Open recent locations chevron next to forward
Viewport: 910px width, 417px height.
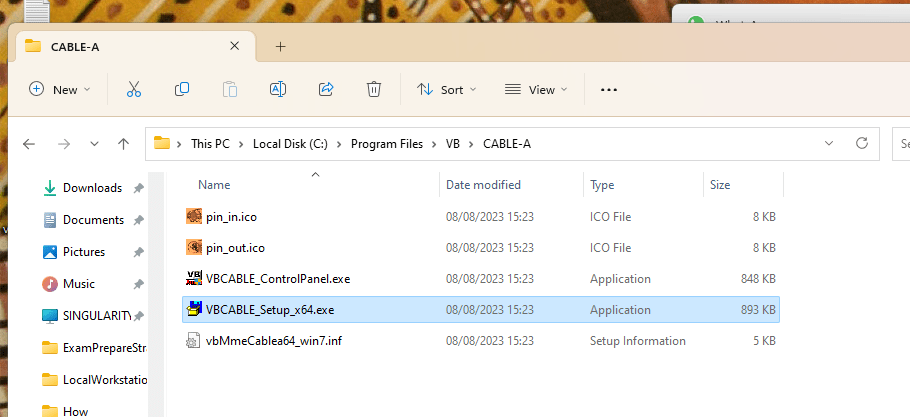[x=94, y=144]
